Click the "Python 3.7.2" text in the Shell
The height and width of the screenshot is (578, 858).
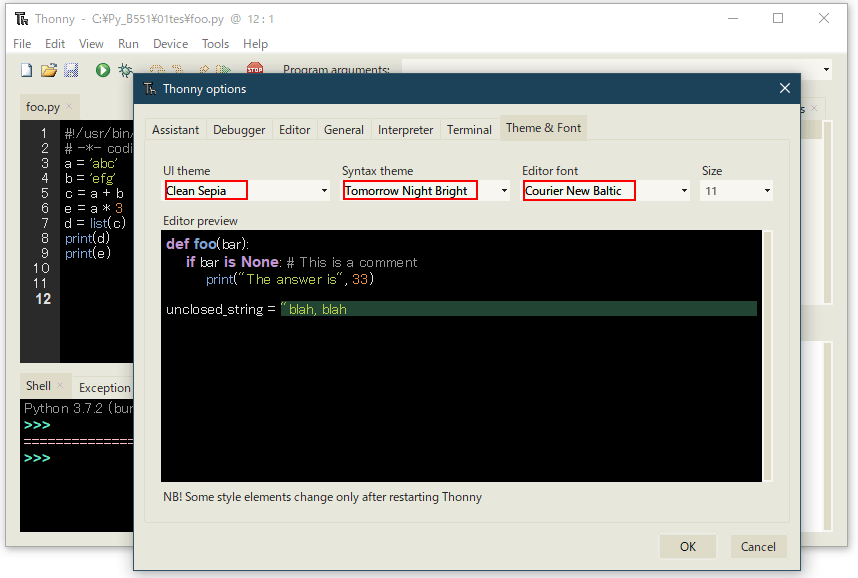[63, 408]
